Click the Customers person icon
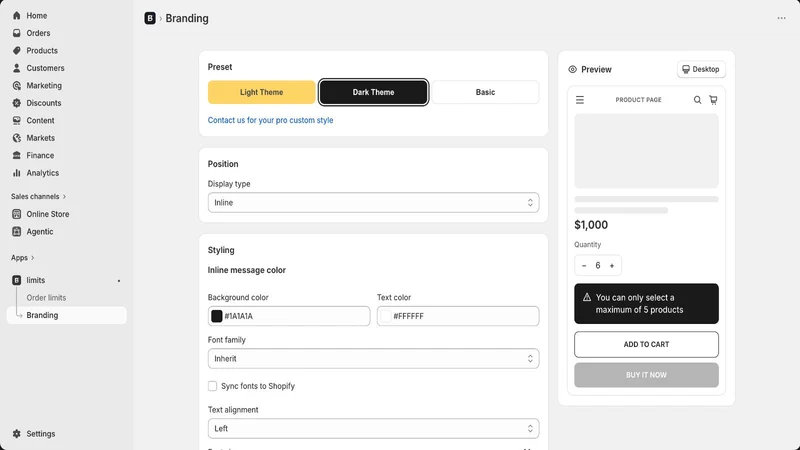 click(16, 68)
